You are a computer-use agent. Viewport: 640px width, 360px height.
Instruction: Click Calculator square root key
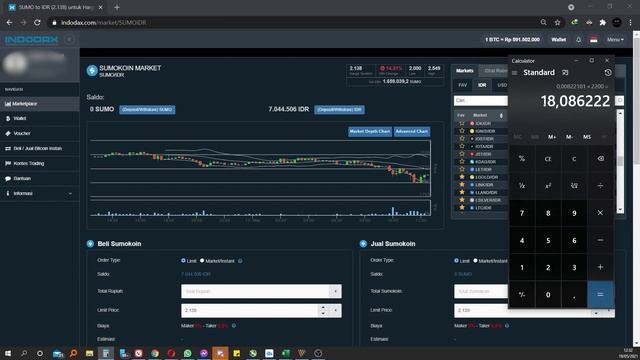click(x=574, y=186)
